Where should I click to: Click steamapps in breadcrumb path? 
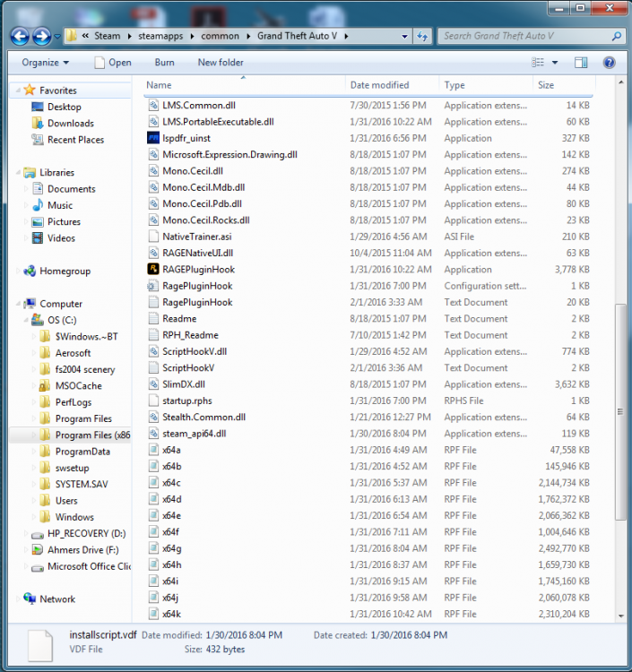160,36
